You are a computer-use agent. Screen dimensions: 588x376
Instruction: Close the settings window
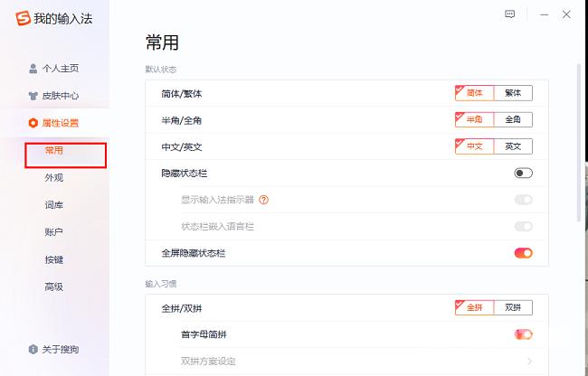click(566, 14)
